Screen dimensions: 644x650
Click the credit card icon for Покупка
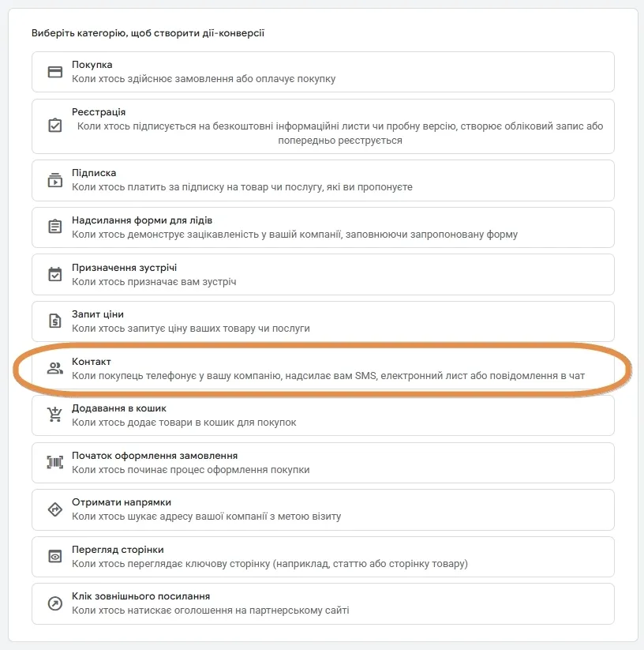(55, 72)
